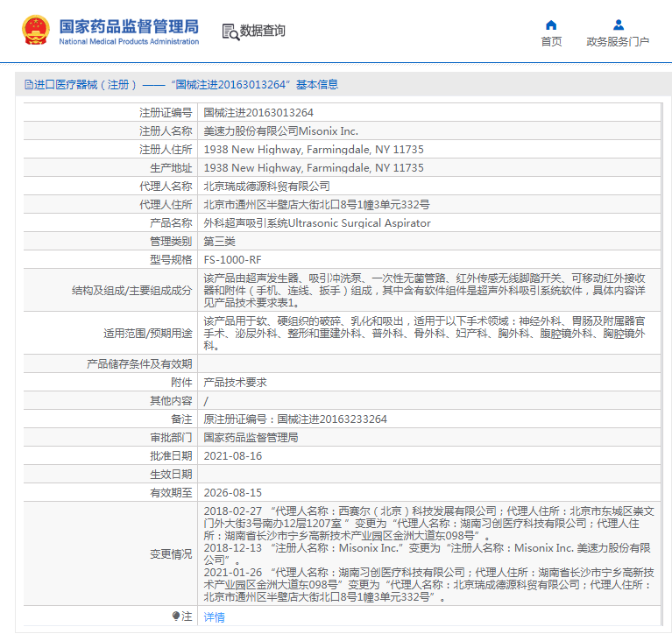Viewport: 672px width, 634px height.
Task: Click the 适用范围/预期用途 label
Action: [147, 334]
